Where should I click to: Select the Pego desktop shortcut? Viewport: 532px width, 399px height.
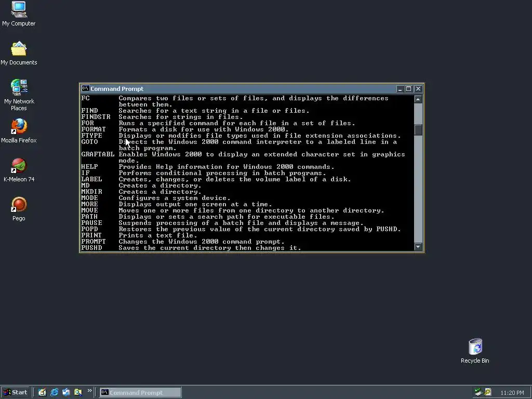19,209
